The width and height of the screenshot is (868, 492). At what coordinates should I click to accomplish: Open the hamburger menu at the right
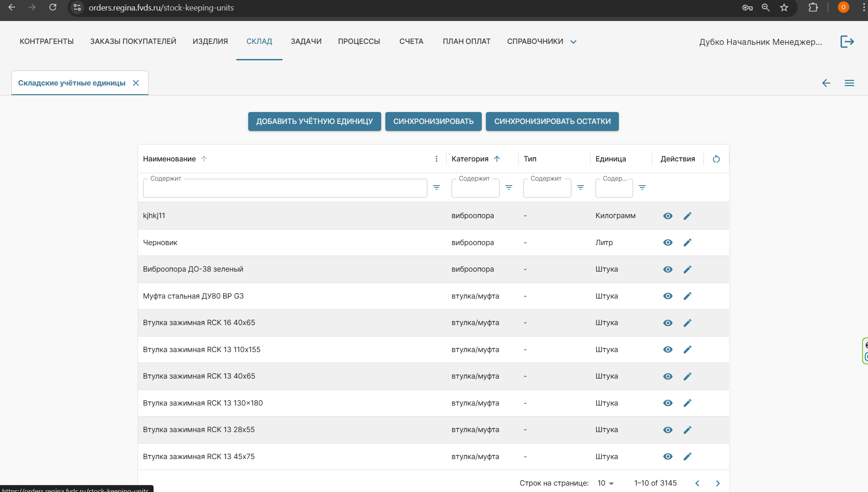pyautogui.click(x=849, y=83)
